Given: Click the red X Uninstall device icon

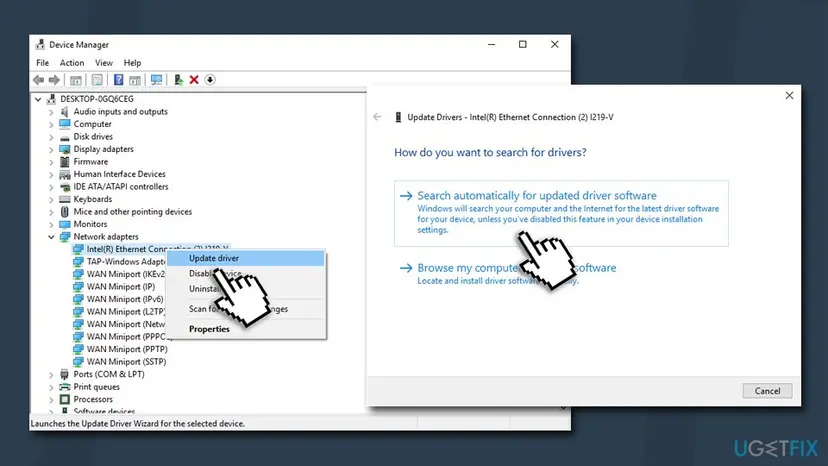Looking at the screenshot, I should [194, 80].
